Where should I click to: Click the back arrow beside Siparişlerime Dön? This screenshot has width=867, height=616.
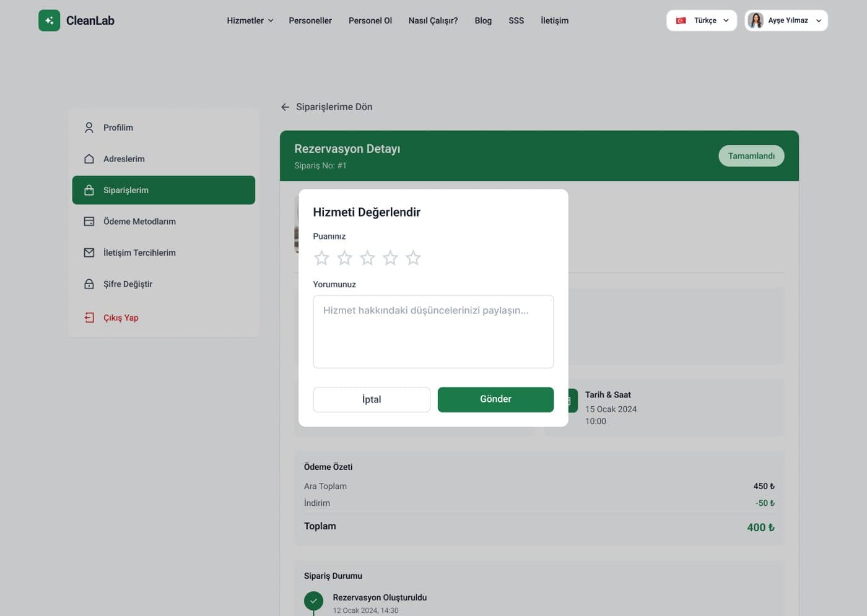pos(285,107)
